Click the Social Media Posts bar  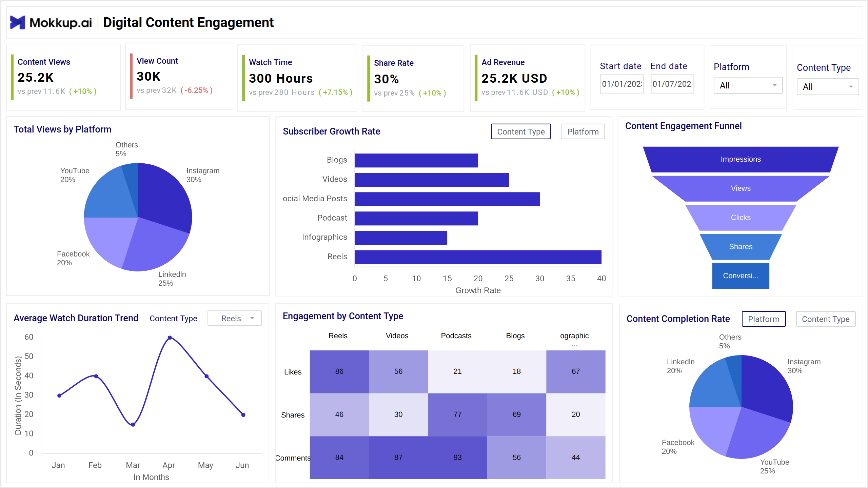pos(447,199)
